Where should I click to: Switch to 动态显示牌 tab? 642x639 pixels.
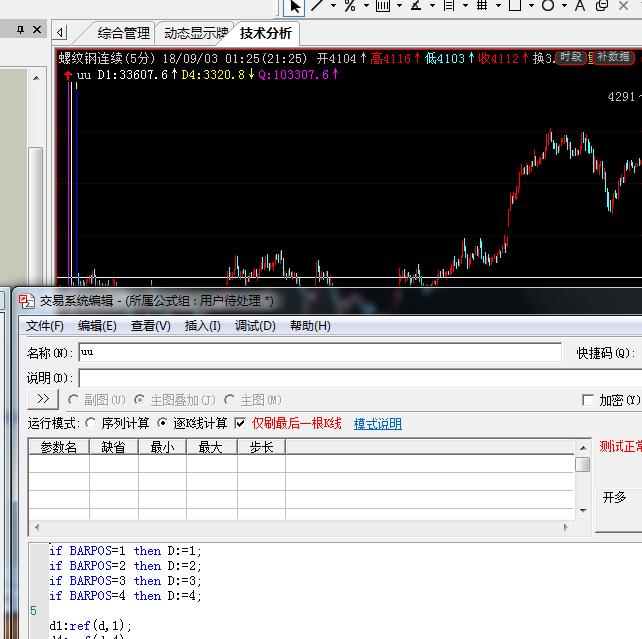195,33
